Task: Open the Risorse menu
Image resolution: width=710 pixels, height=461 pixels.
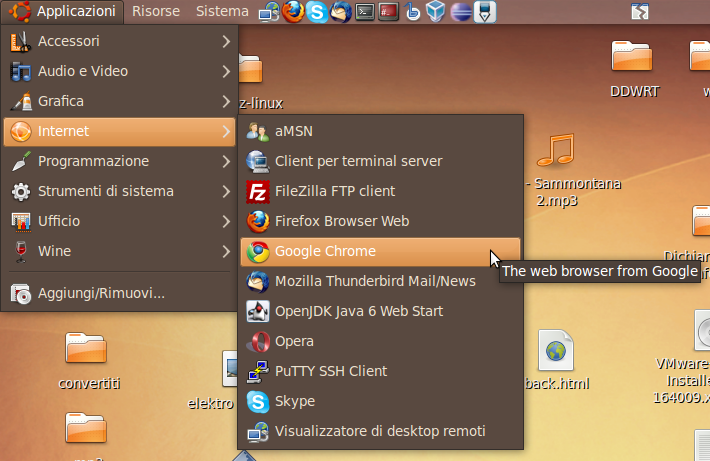Action: point(156,11)
